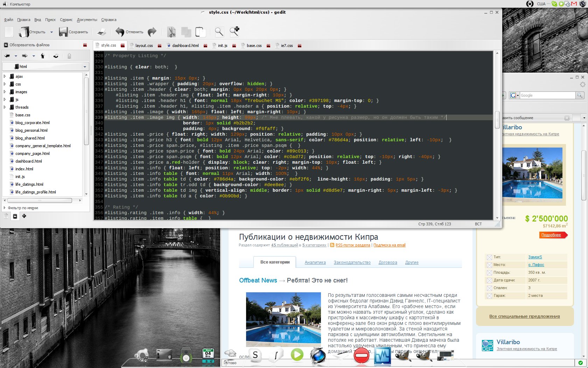Open the back history arrow dropdown
The image size is (588, 368).
click(16, 56)
